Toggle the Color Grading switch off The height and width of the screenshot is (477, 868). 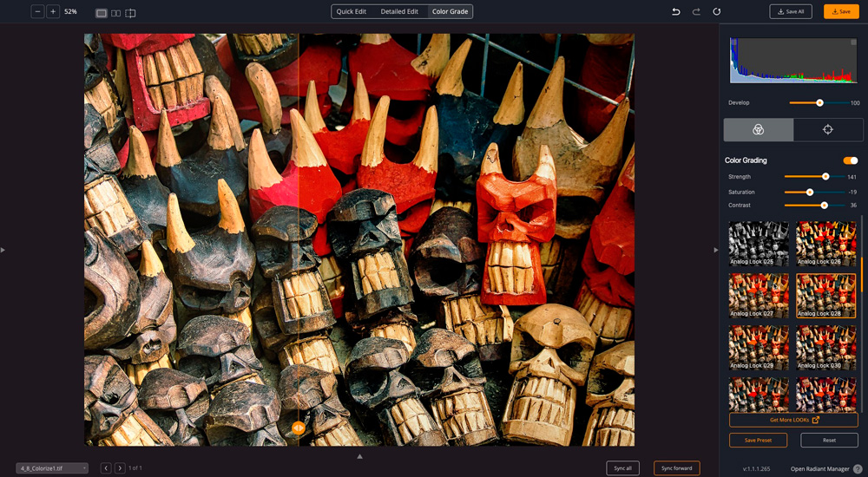850,160
